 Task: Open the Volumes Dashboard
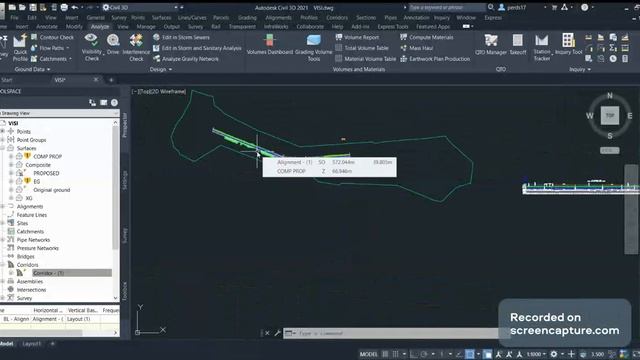(x=269, y=44)
